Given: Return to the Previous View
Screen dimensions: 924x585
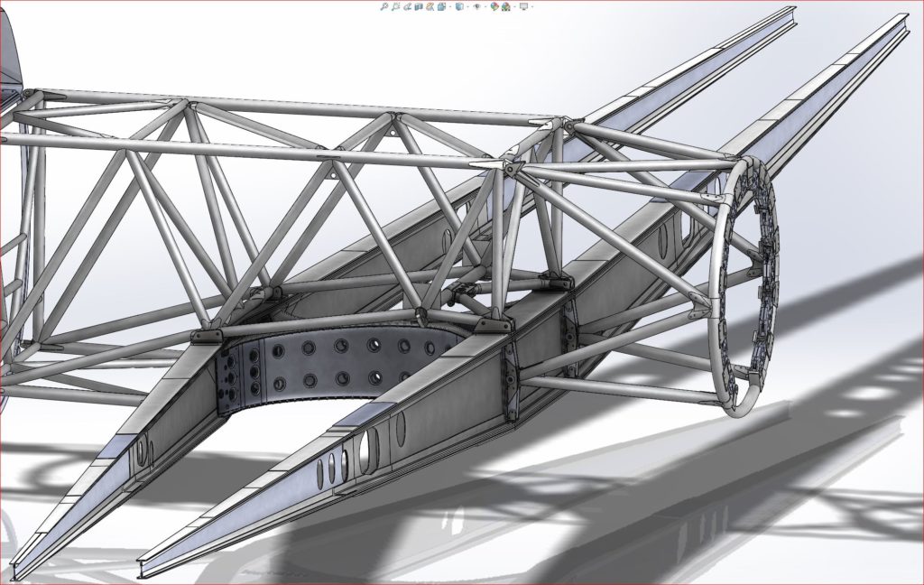Looking at the screenshot, I should click(408, 7).
